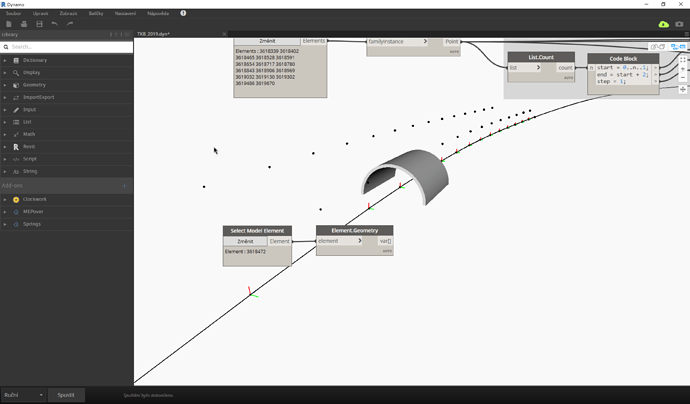
Task: Expand the Math category arrow
Action: click(5, 134)
